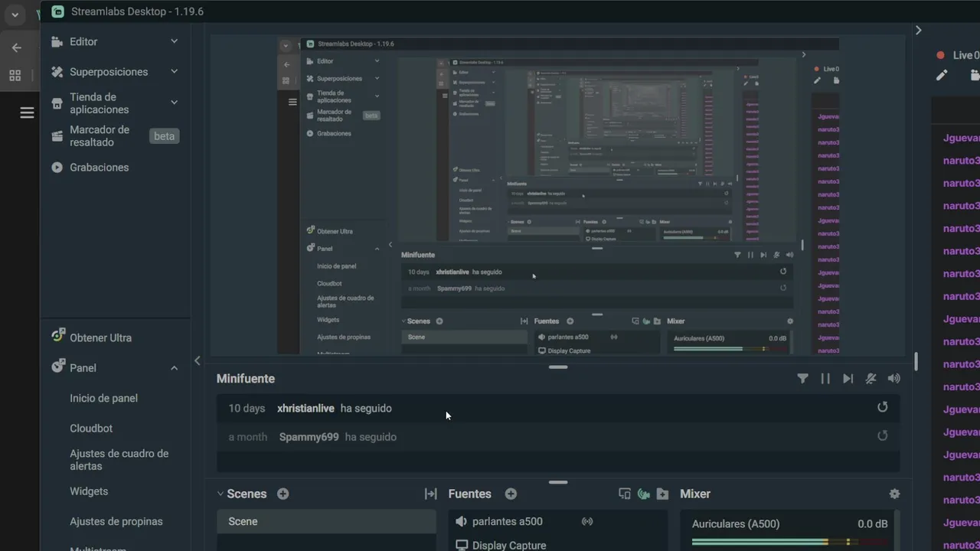980x551 pixels.
Task: Open the scene transitions icon
Action: pos(431,494)
